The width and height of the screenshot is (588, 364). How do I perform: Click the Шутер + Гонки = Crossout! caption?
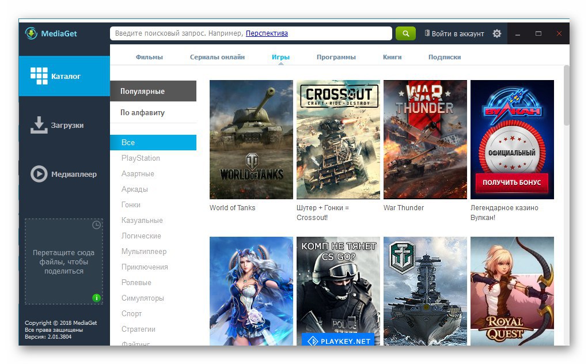(323, 213)
